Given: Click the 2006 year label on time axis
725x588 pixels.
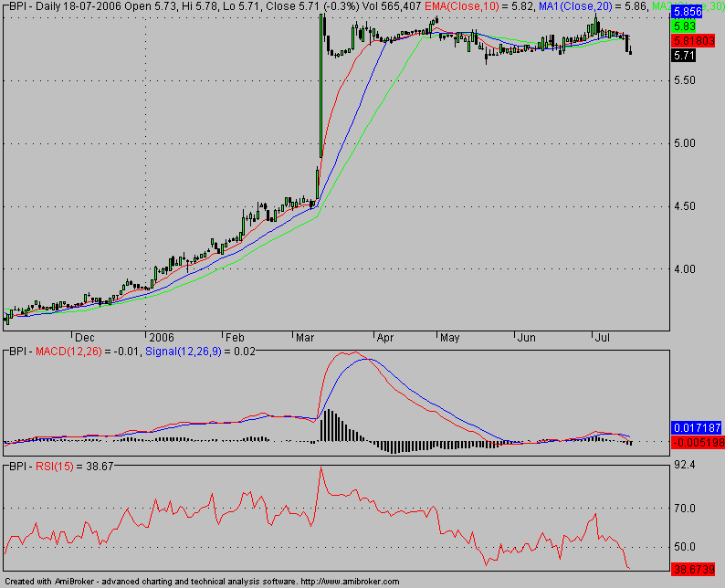Looking at the screenshot, I should [162, 338].
